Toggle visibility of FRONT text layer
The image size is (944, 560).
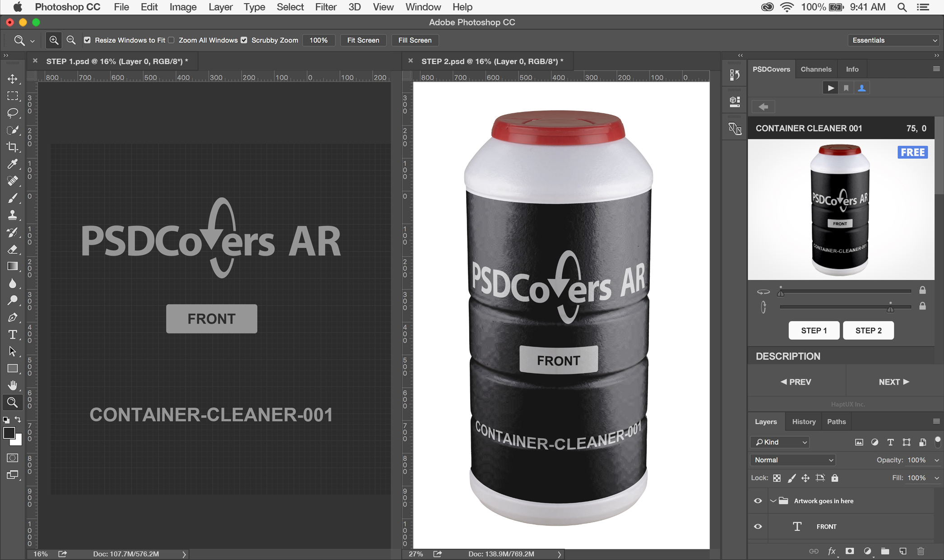[x=758, y=526]
